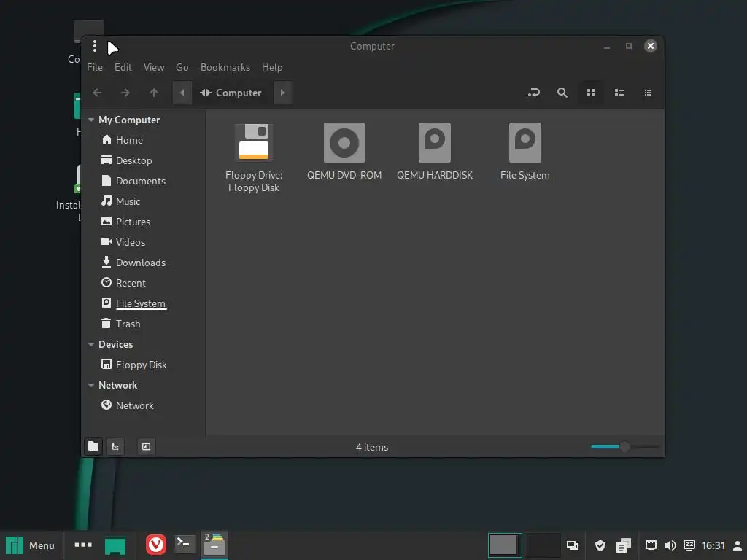Launch the Terminal from panel
747x560 pixels.
184,544
